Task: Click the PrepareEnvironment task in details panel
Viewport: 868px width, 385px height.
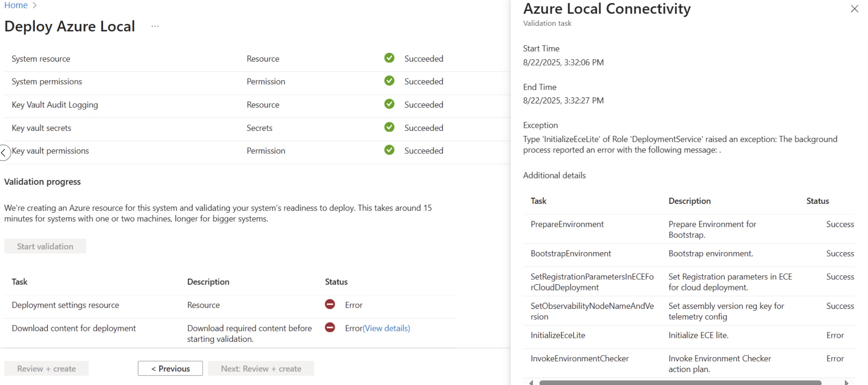Action: coord(567,224)
